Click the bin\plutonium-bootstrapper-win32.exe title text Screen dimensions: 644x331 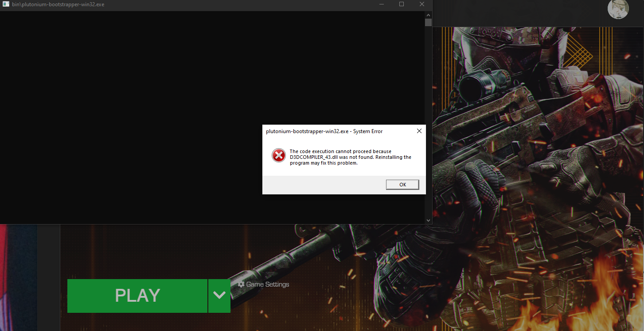58,4
